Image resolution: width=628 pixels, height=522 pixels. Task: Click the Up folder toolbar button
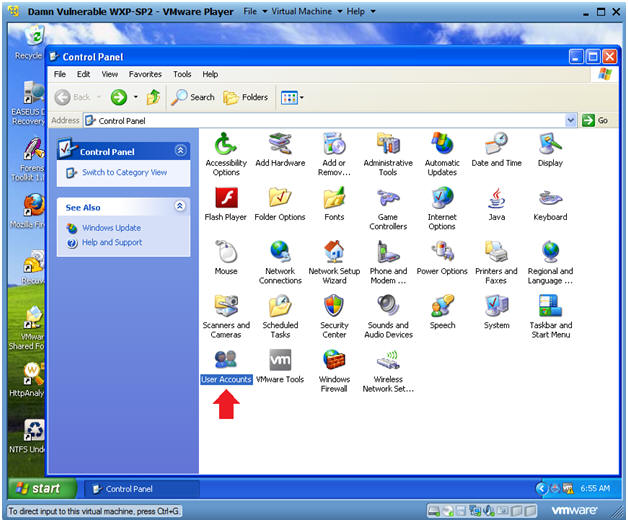[x=153, y=97]
